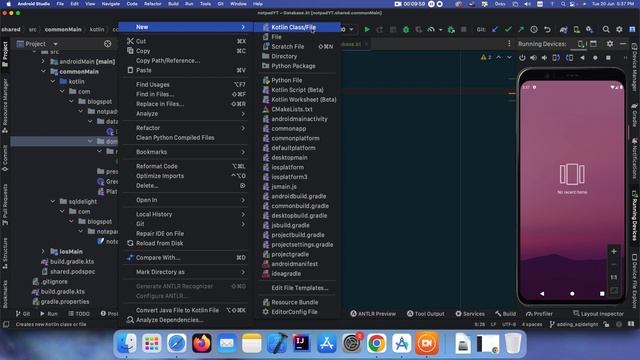Tap Android back triangle on phone
This screenshot has height=360, width=640.
[542, 293]
